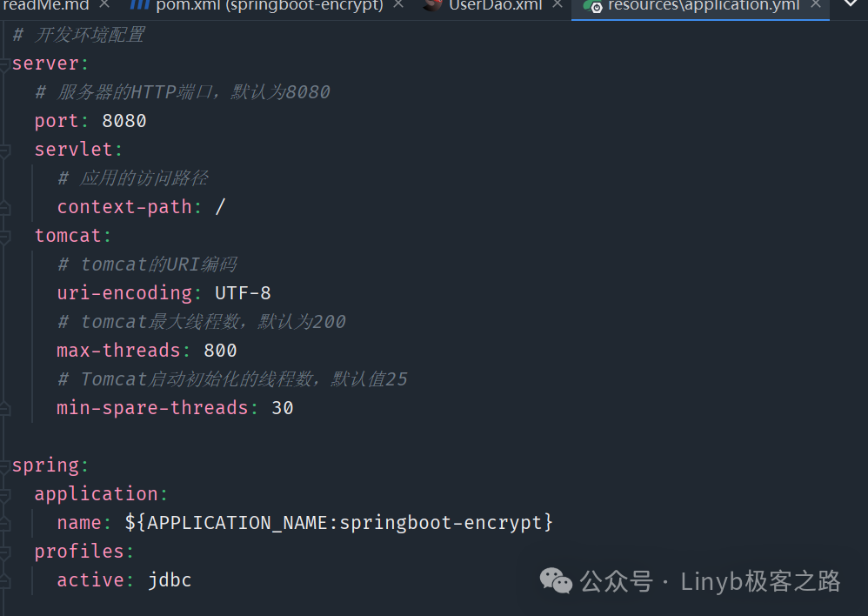Viewport: 868px width, 616px height.
Task: Switch to the UserDao.xml tab
Action: (x=496, y=5)
